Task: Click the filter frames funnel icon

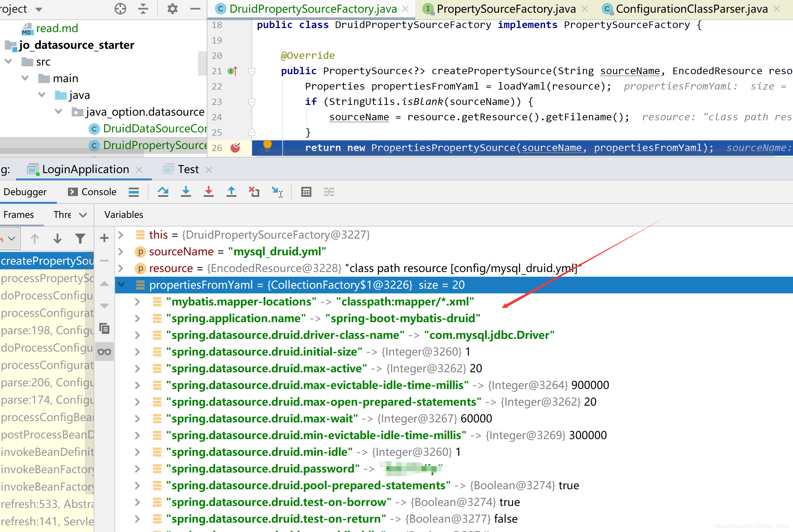Action: pyautogui.click(x=80, y=239)
